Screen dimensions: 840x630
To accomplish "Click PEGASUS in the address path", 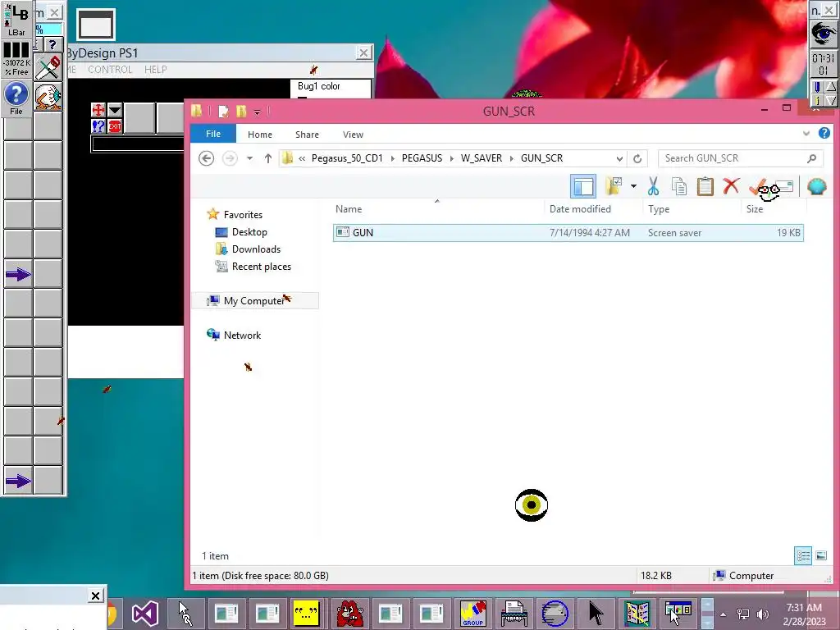I will pos(422,158).
